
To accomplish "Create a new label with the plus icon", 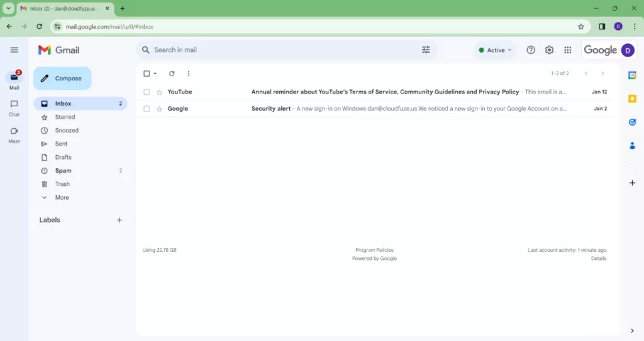I will tap(119, 220).
